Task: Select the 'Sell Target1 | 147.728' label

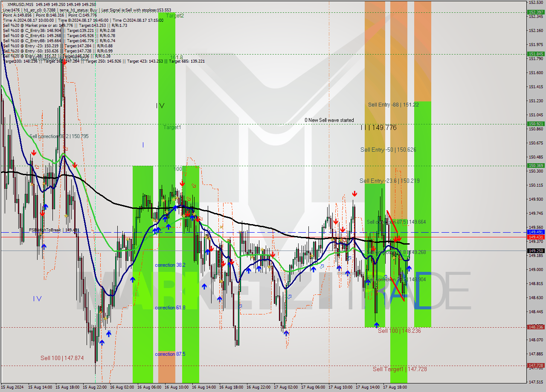Action: pyautogui.click(x=400, y=369)
